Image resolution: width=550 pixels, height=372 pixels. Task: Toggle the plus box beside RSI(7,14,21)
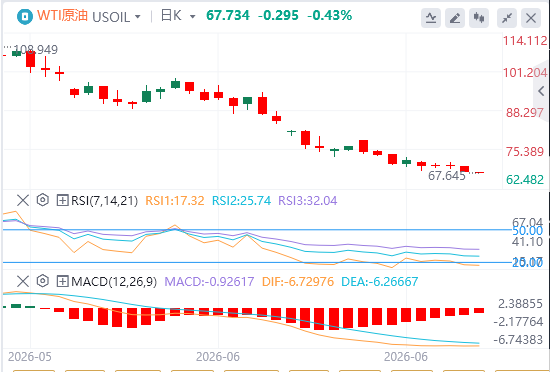click(62, 201)
